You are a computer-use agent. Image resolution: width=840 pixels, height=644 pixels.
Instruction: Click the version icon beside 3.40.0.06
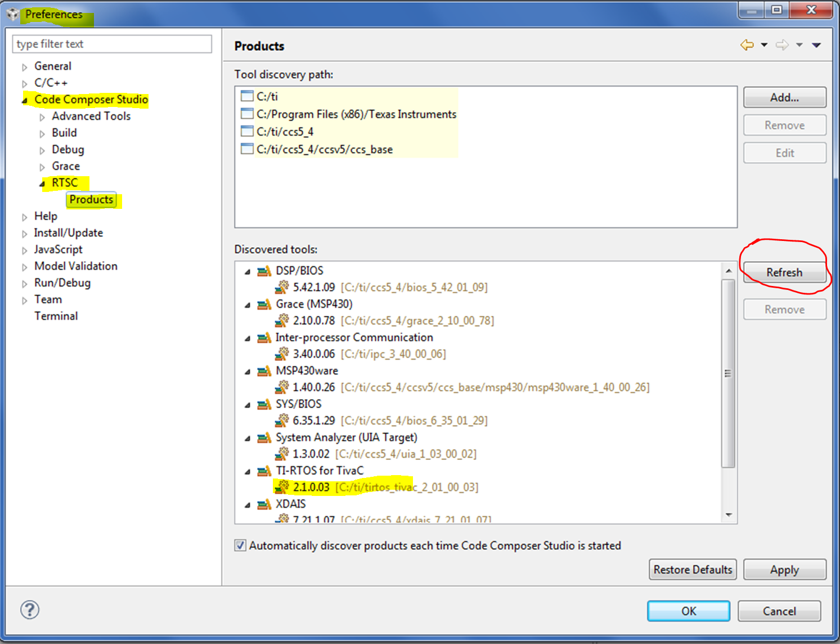[x=282, y=354]
